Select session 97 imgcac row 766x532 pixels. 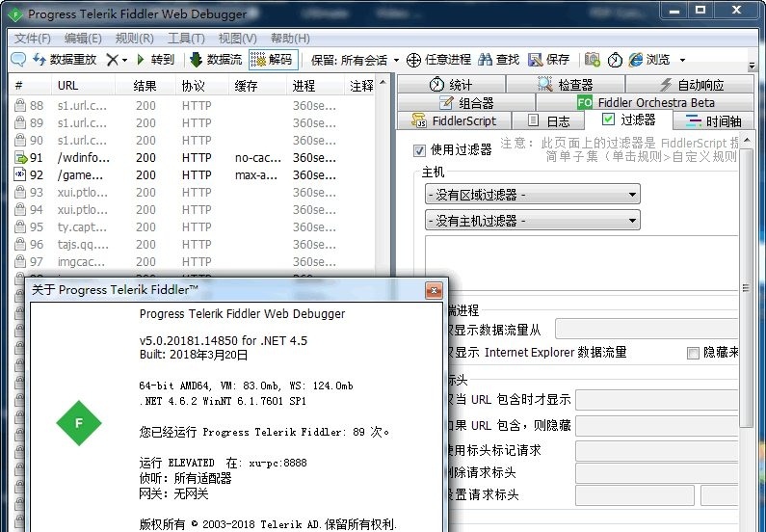click(x=193, y=262)
